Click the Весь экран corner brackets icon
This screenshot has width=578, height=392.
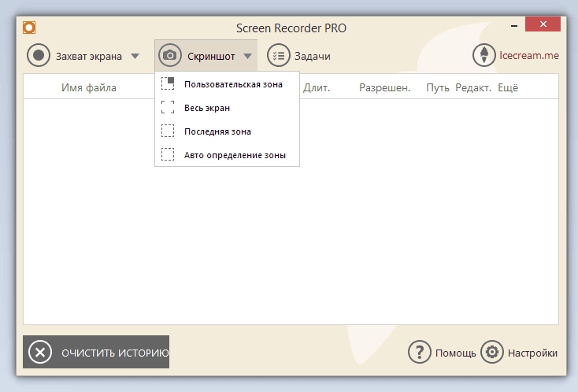pos(168,107)
